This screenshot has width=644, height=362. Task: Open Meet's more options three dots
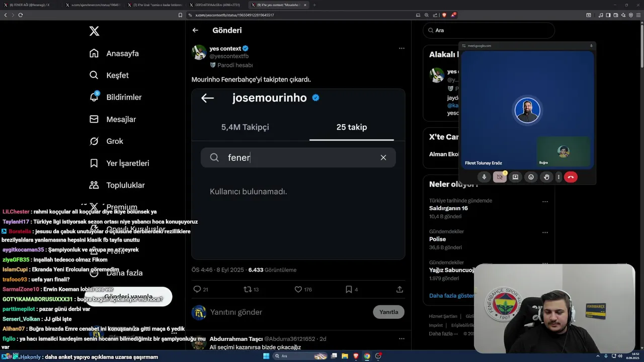(558, 177)
